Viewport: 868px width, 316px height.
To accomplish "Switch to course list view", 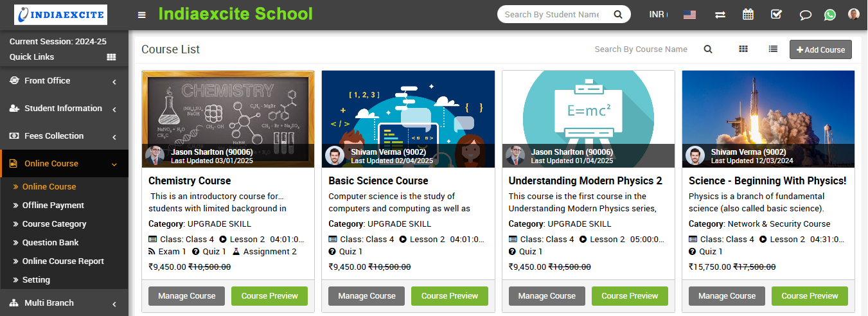I will pyautogui.click(x=773, y=49).
